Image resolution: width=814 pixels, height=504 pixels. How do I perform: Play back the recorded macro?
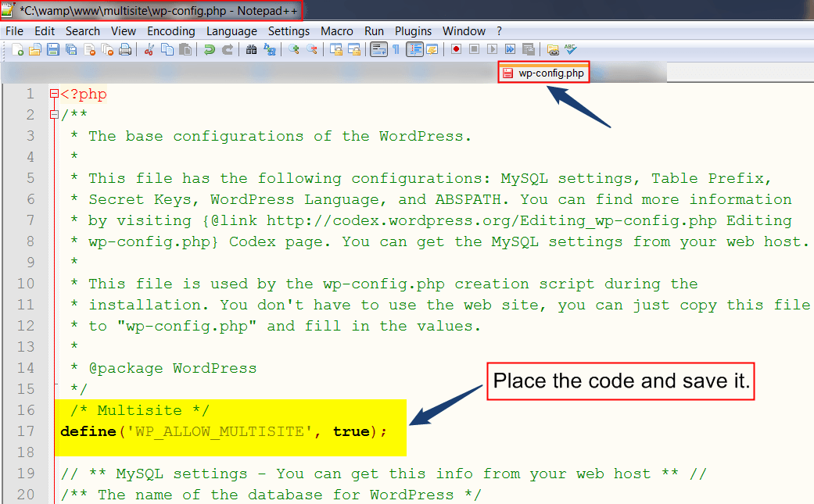pyautogui.click(x=492, y=50)
